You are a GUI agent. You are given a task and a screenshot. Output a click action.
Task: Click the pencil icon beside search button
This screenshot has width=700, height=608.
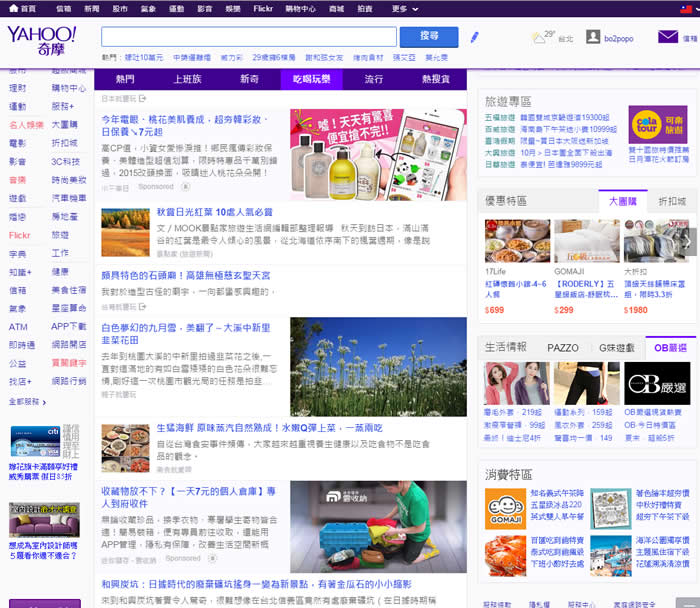tap(475, 37)
